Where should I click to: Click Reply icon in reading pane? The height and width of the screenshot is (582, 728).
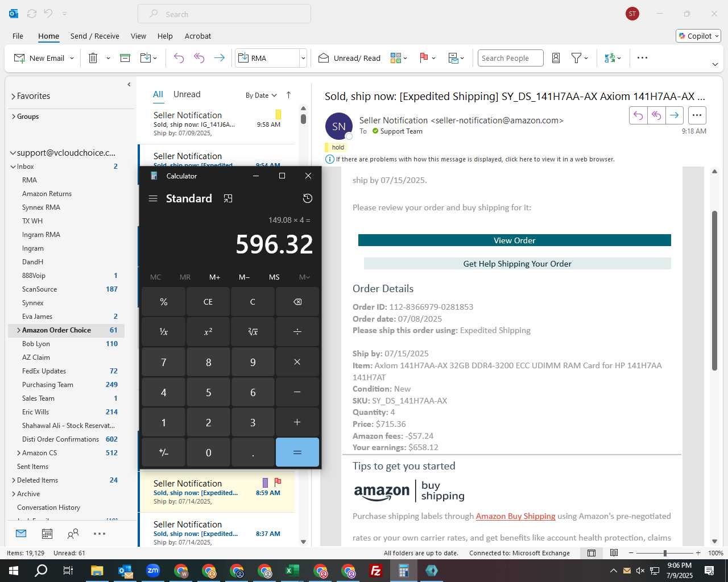[638, 115]
